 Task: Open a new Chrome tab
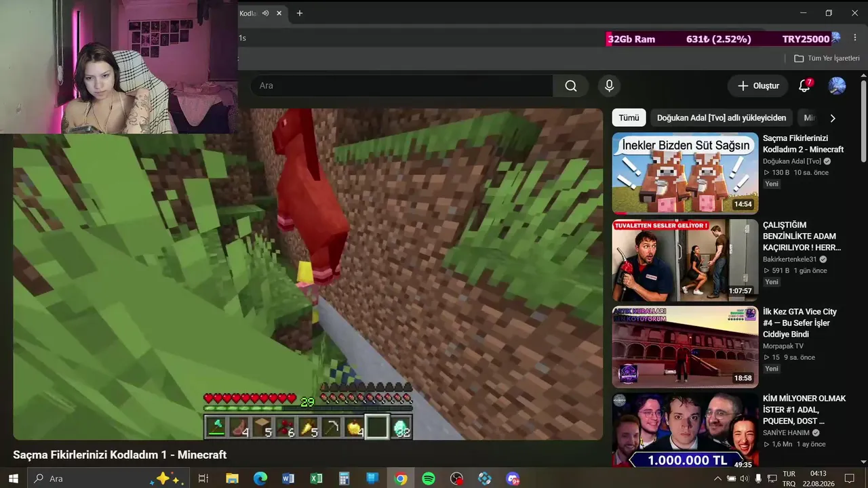pos(299,13)
